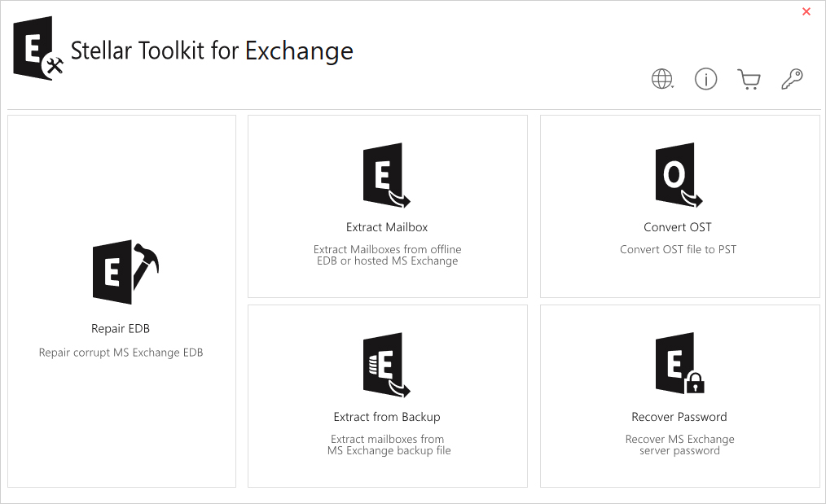Image resolution: width=826 pixels, height=504 pixels.
Task: Select the Convert OST tool
Action: (x=678, y=205)
